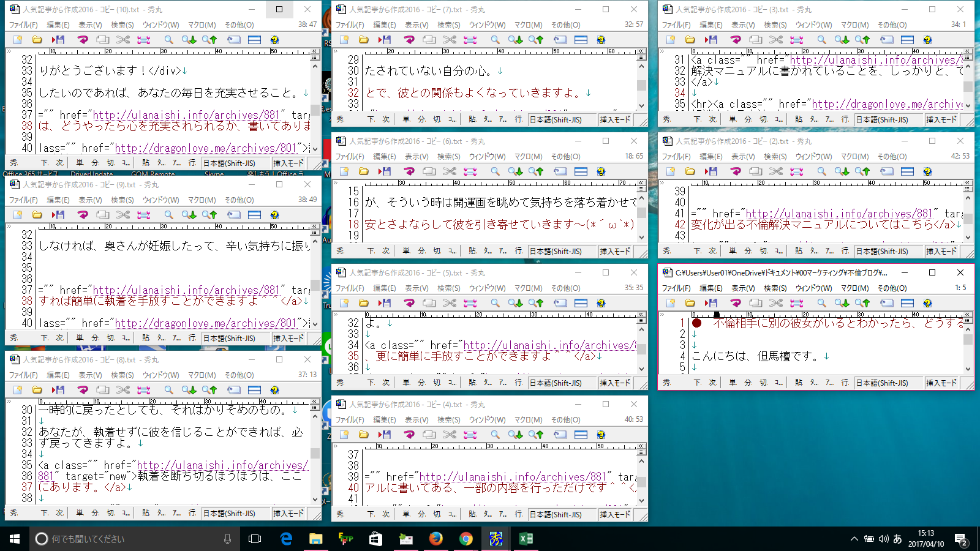Screen dimensions: 980x551
Task: Open Google Chrome from the taskbar
Action: (466, 539)
